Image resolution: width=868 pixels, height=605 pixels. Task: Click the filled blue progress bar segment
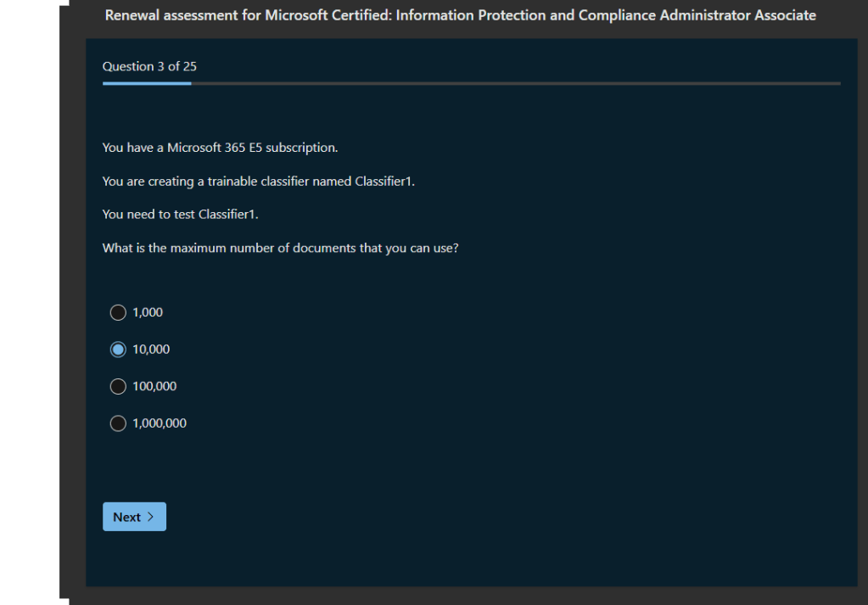coord(146,83)
